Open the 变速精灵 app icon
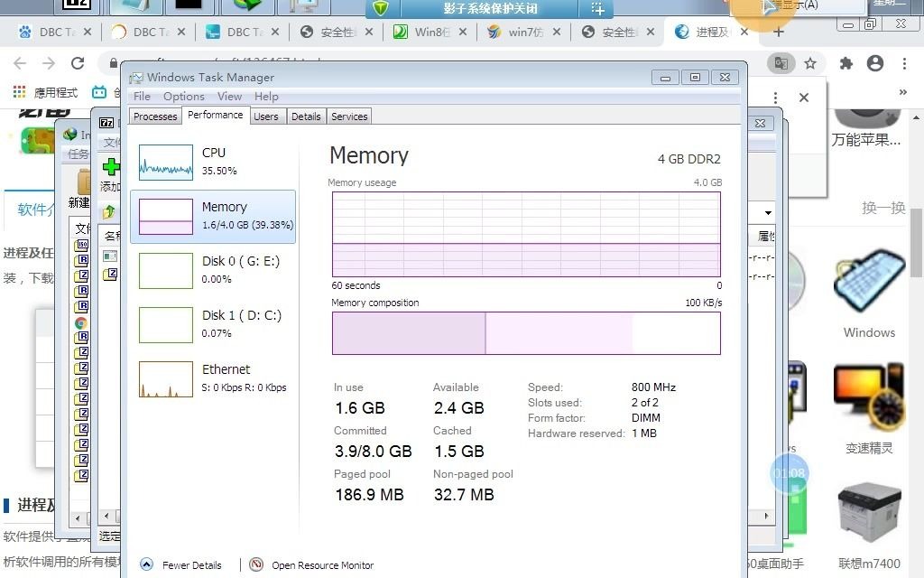The image size is (924, 578). 868,395
